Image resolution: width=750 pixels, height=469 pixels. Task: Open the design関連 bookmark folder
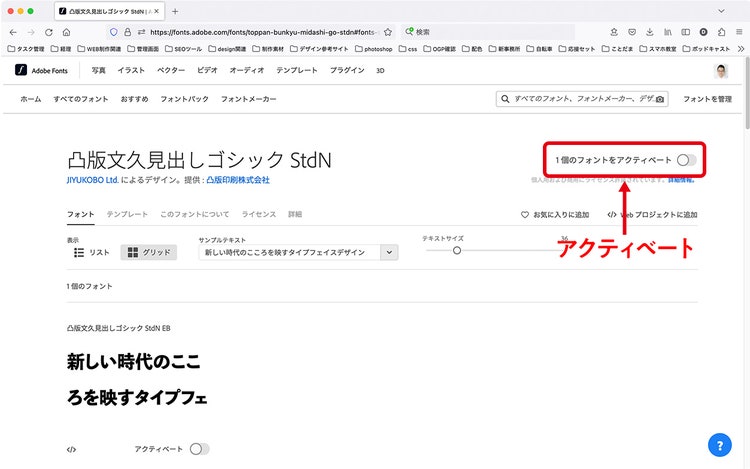227,49
